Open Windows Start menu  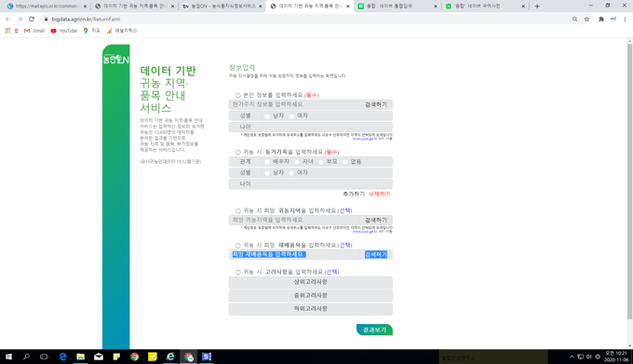[x=8, y=357]
